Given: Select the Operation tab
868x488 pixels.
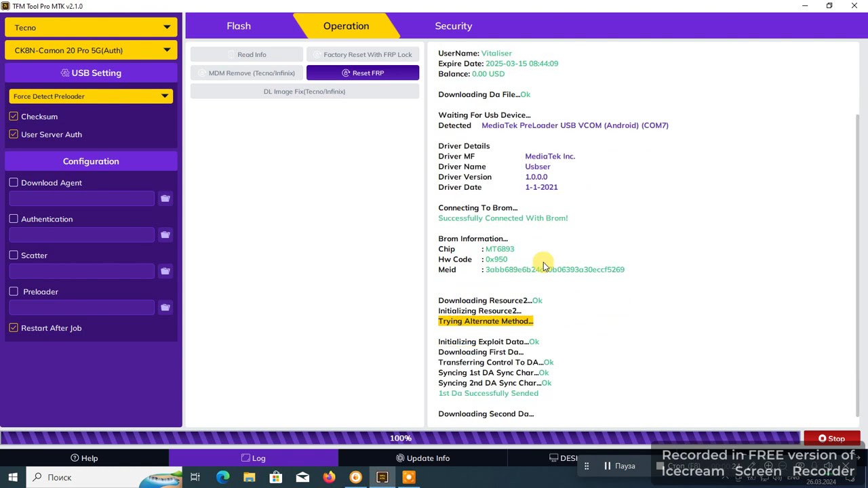Looking at the screenshot, I should 346,26.
